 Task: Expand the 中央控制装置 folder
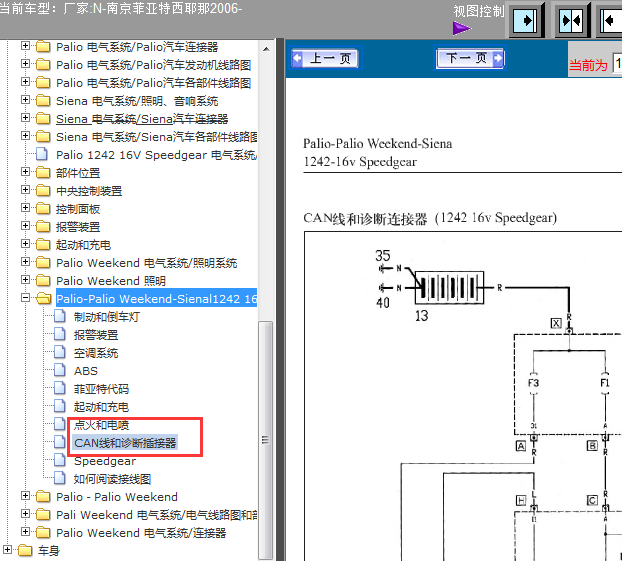coord(25,190)
